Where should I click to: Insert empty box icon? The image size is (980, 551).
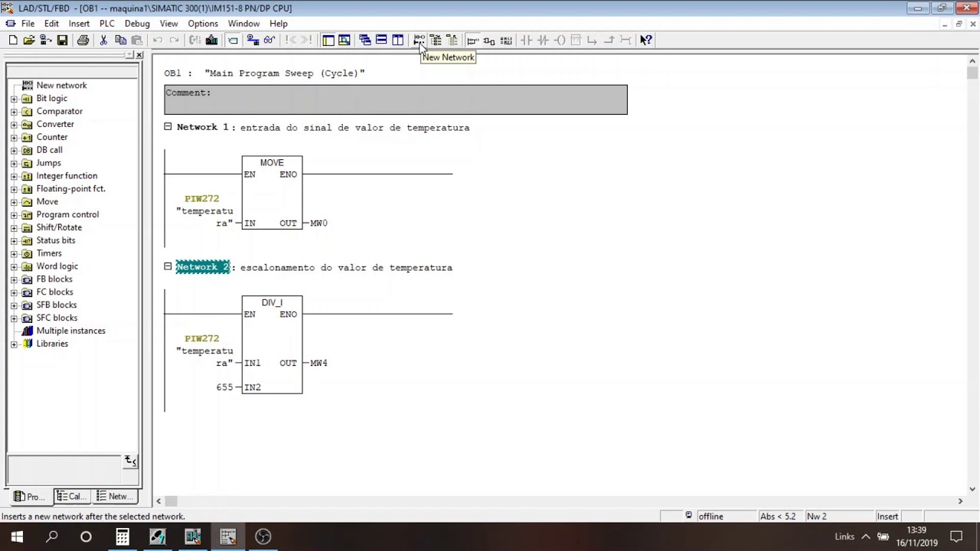tap(576, 40)
